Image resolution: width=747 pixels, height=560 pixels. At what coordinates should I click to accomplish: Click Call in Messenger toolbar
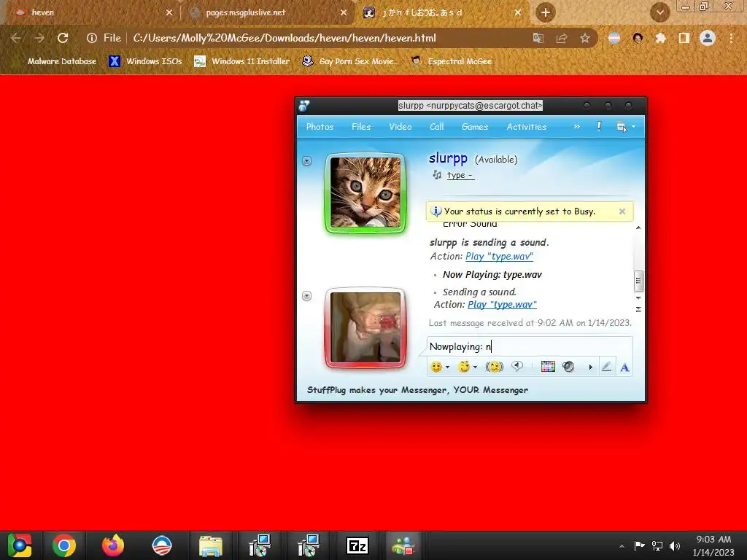coord(437,127)
